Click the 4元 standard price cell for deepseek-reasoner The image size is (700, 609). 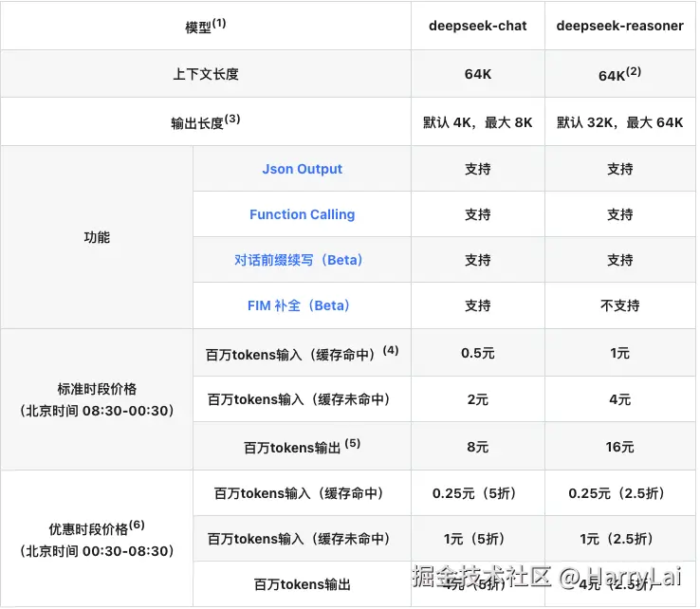619,399
